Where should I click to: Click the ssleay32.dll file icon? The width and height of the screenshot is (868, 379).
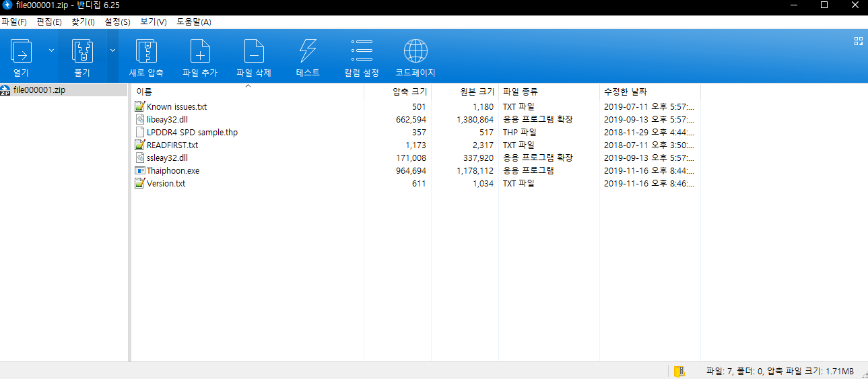139,158
